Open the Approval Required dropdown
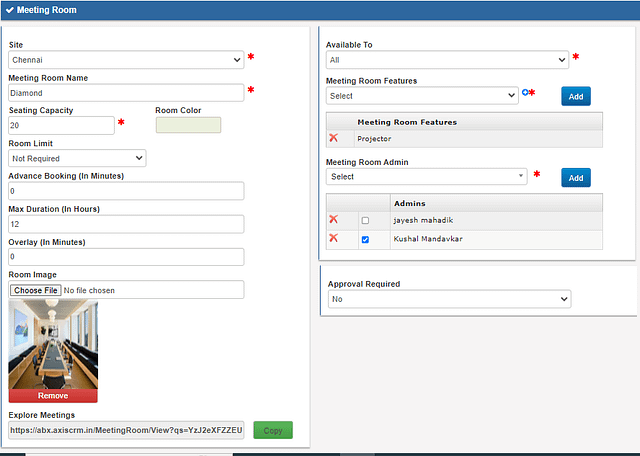The width and height of the screenshot is (640, 456). pos(449,299)
